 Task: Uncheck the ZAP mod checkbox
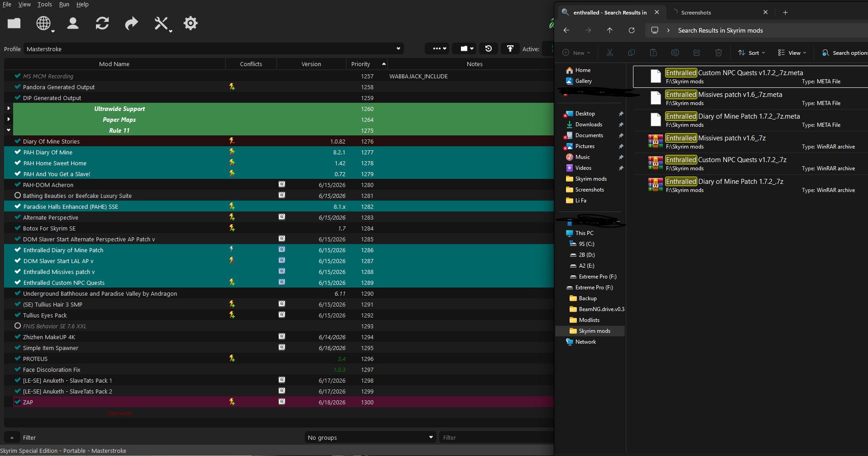tap(18, 402)
